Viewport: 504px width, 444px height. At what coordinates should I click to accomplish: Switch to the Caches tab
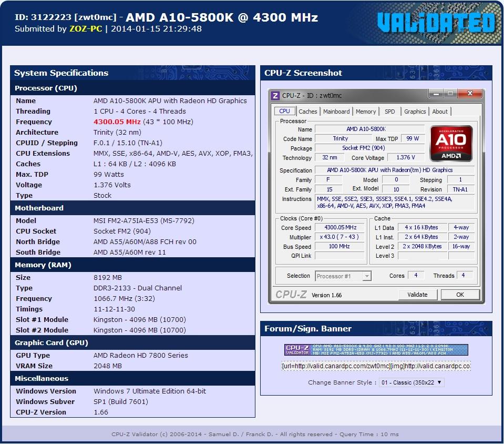(307, 112)
